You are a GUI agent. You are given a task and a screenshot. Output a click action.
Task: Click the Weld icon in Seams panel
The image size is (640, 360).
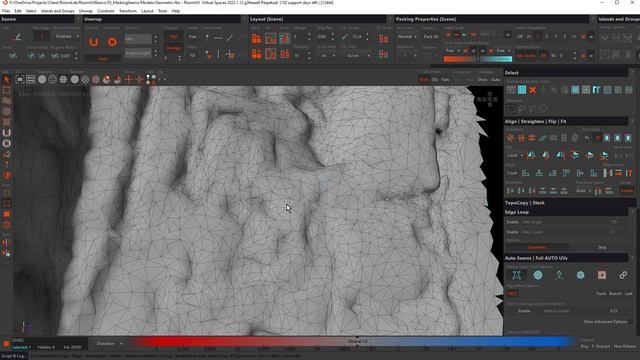coord(13,56)
